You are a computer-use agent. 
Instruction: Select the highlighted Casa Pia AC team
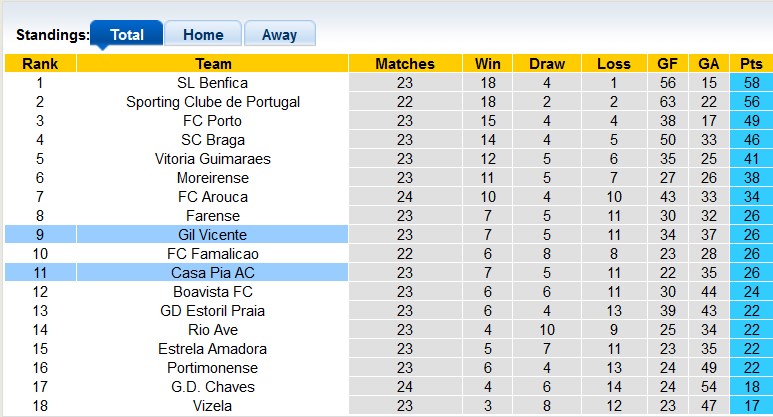pos(212,272)
